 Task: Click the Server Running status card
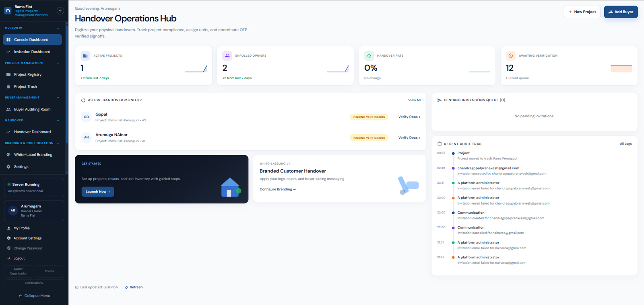pos(34,188)
